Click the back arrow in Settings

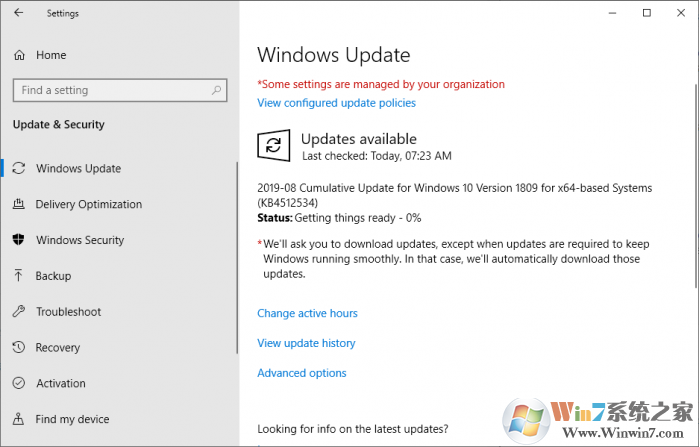pyautogui.click(x=19, y=14)
